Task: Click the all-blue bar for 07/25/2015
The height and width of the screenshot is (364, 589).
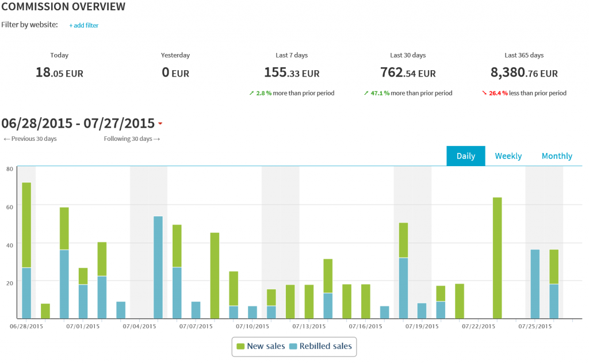Action: (535, 285)
